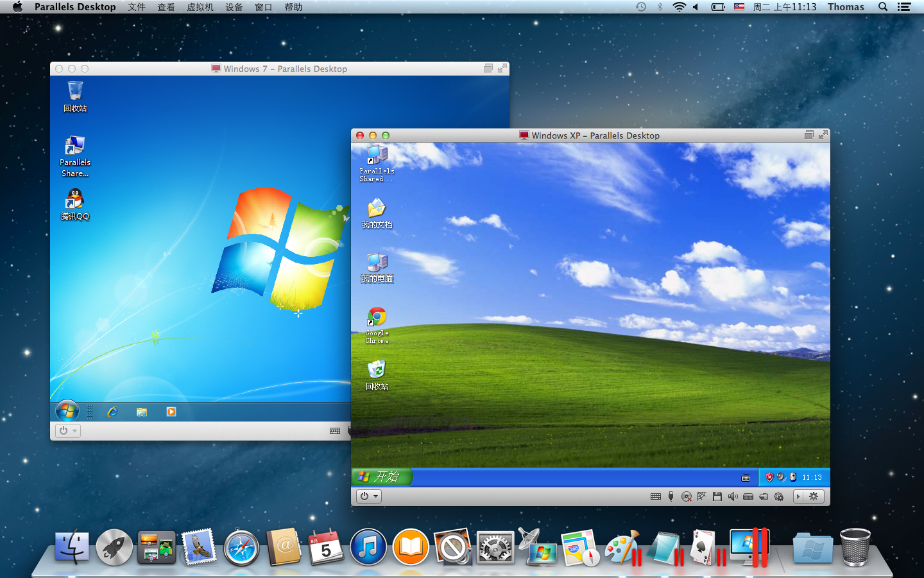Expand the status bar arrow beside the gear
Viewport: 924px width, 578px height.
[798, 496]
